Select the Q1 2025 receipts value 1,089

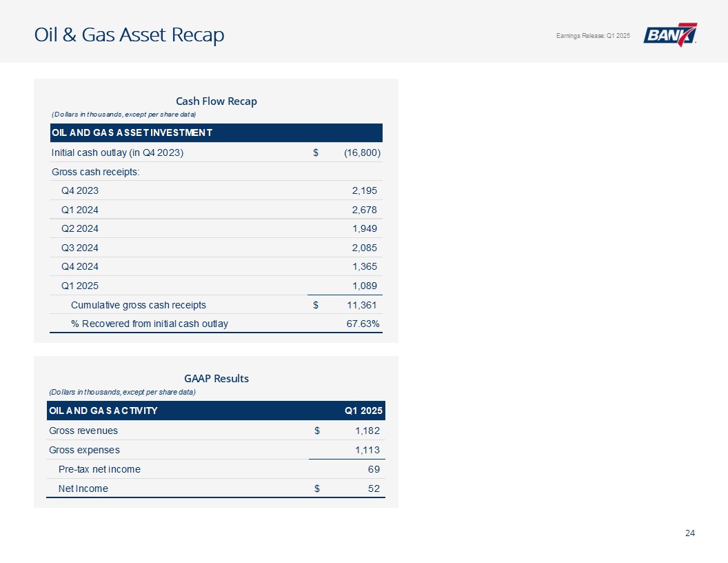[364, 286]
